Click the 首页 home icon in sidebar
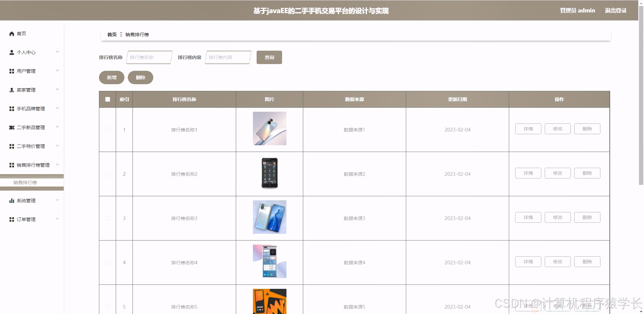 click(x=11, y=33)
